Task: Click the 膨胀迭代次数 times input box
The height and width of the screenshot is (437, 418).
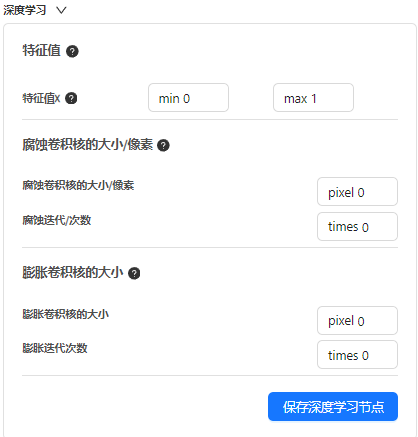Action: (x=357, y=355)
